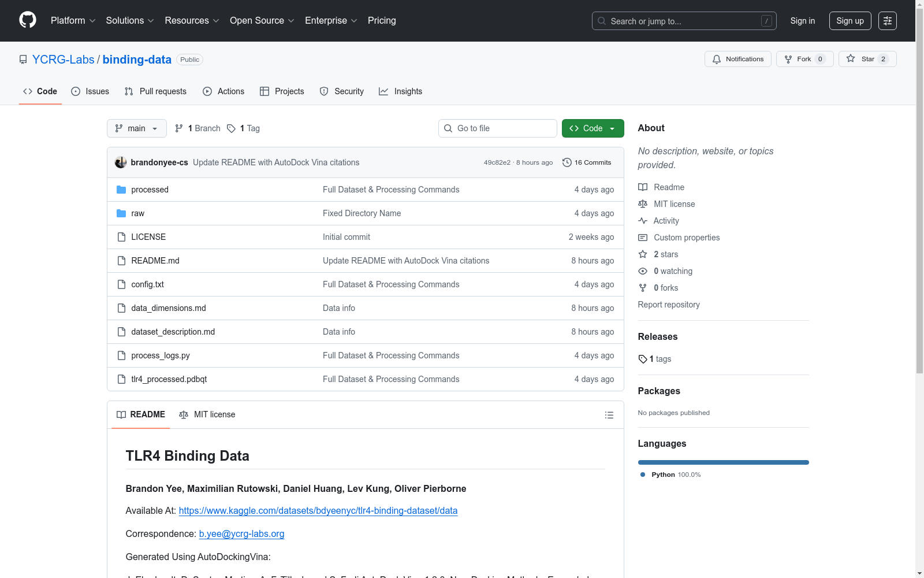The image size is (924, 578).
Task: Click the repository icon beside YCRG-Labs
Action: pos(23,60)
